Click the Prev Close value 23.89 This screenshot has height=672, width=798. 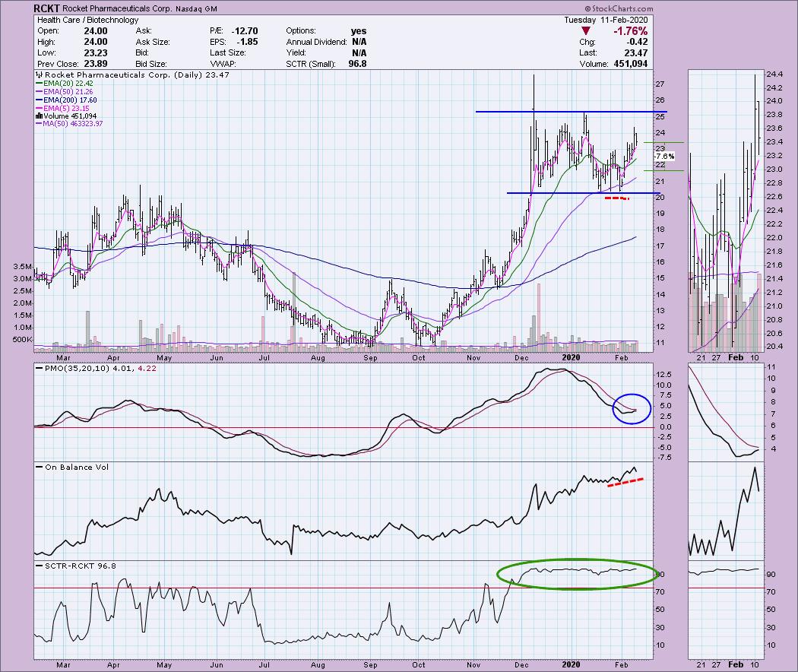[x=96, y=64]
